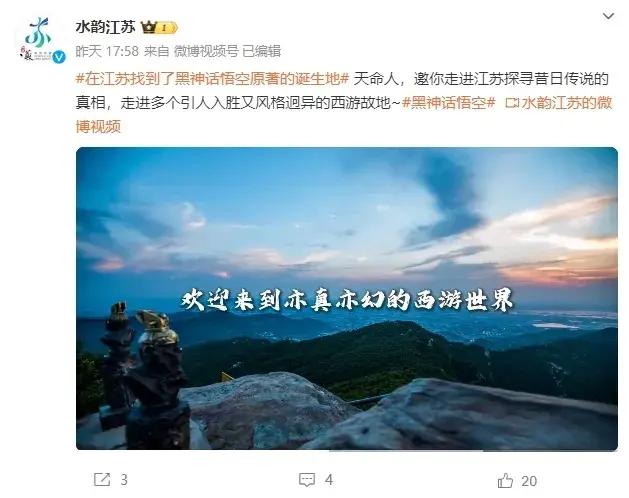Click the gold crown membership badge
Image resolution: width=629 pixels, height=498 pixels.
[x=159, y=28]
